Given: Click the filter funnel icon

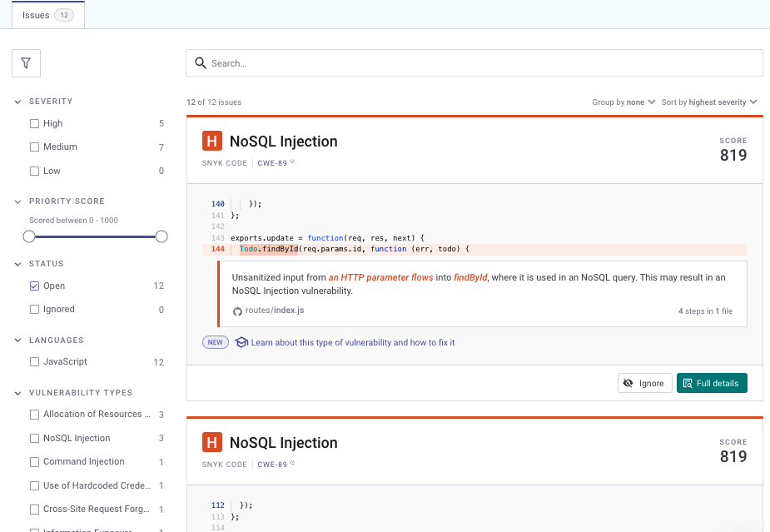Looking at the screenshot, I should coord(26,63).
